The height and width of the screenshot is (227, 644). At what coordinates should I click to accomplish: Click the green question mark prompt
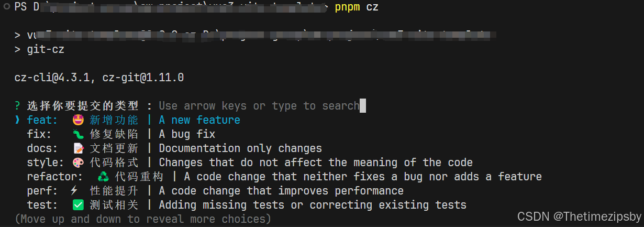coord(18,106)
